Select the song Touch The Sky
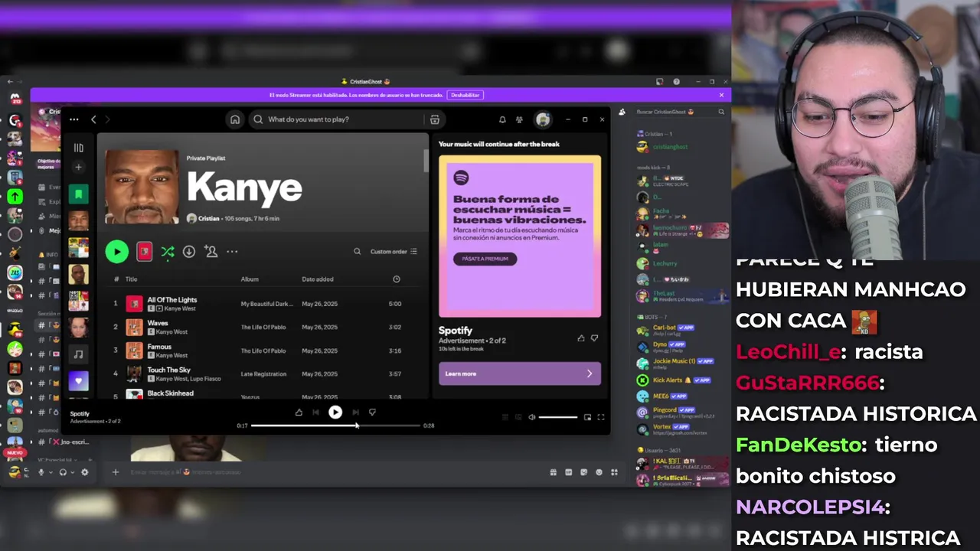The height and width of the screenshot is (551, 980). point(168,370)
